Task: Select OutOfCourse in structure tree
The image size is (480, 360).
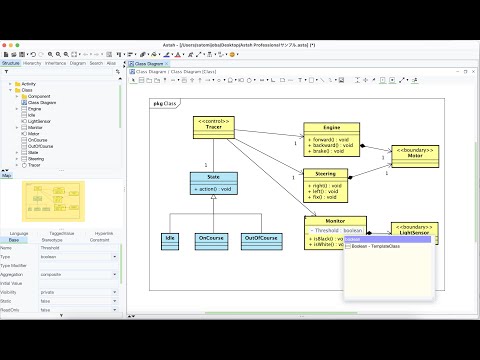Action: point(37,146)
